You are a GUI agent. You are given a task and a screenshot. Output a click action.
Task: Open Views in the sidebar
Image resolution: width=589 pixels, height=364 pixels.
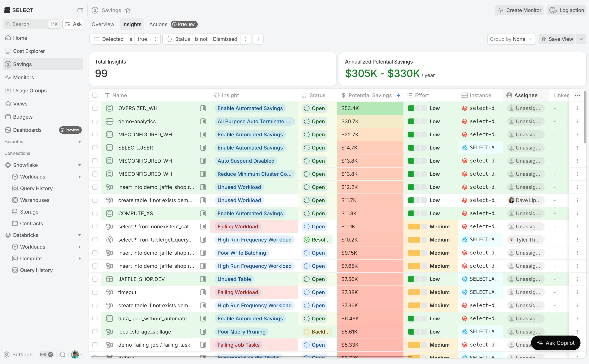pos(43,103)
